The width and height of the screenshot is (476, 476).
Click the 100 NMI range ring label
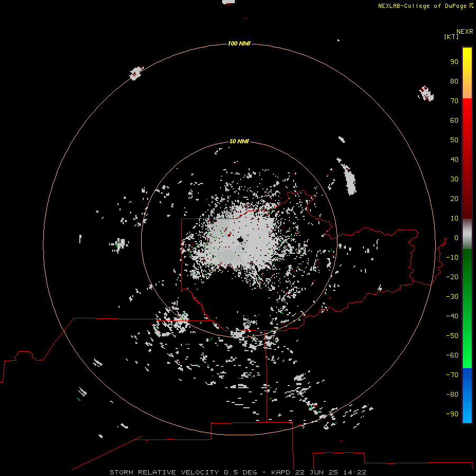tap(239, 43)
